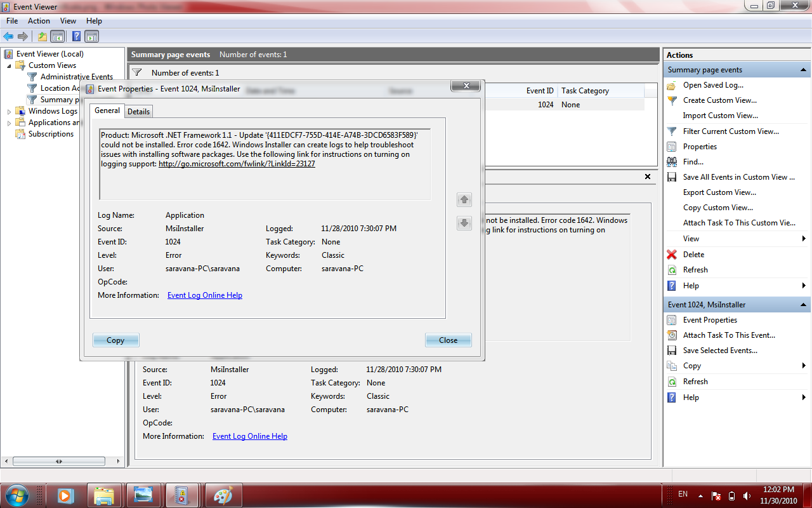Image resolution: width=812 pixels, height=508 pixels.
Task: Select Event Viewer (Local) root node
Action: 50,54
